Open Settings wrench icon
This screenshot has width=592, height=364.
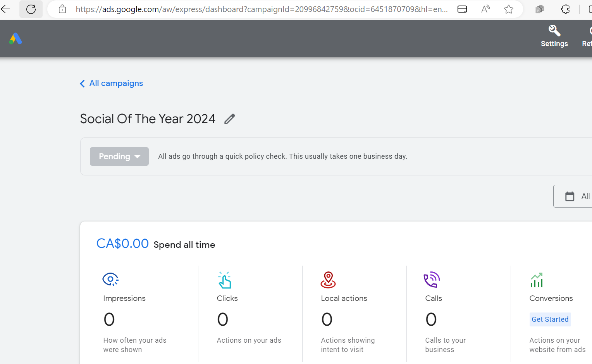click(x=554, y=31)
